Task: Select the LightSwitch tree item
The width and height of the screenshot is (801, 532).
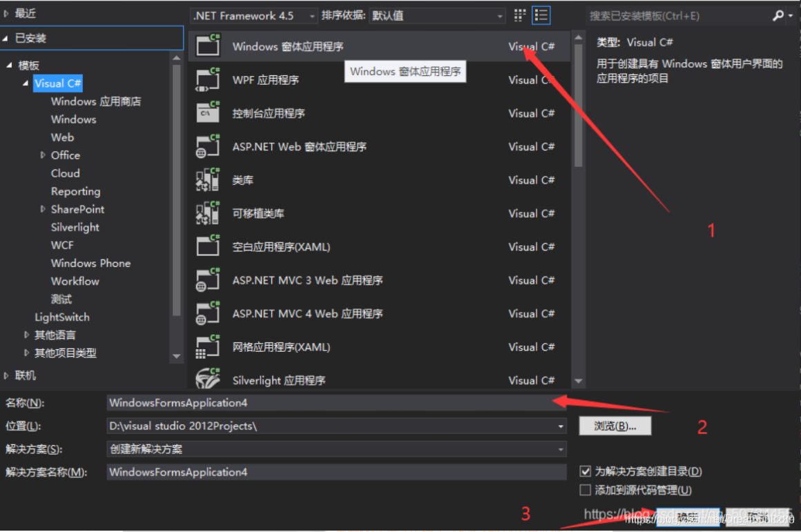Action: [62, 317]
